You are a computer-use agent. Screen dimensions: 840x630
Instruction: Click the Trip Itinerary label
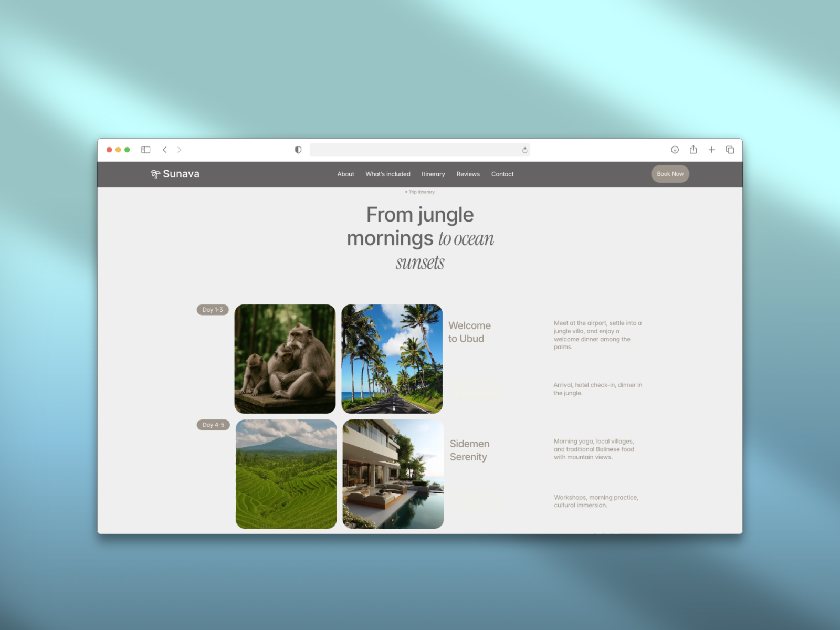click(420, 192)
